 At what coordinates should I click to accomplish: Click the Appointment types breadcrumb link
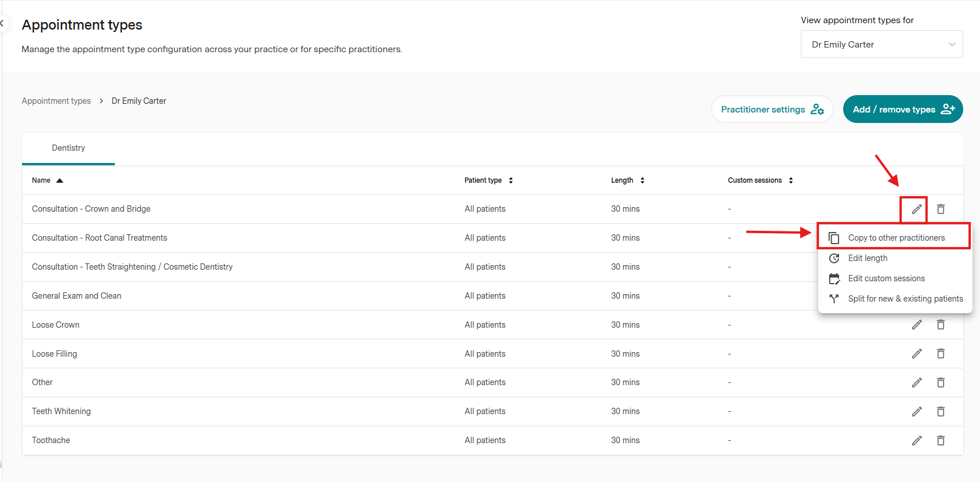point(56,101)
